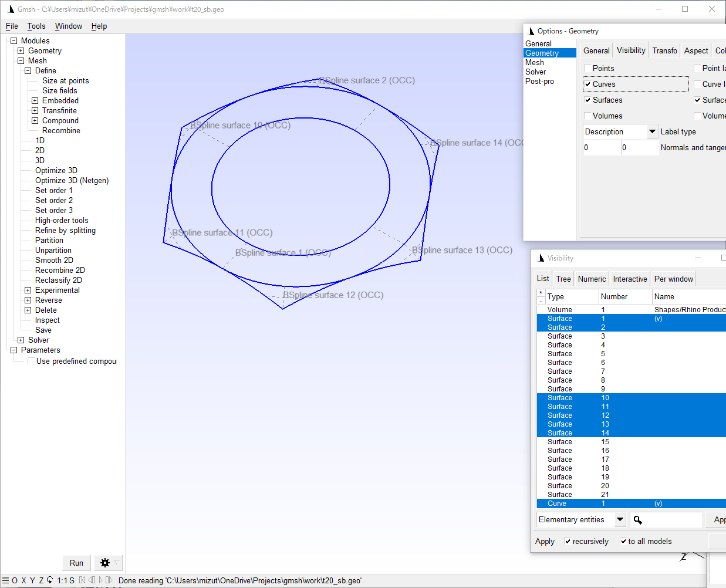Screen dimensions: 726x588
Task: Click the Y axis view icon in status bar
Action: [x=32, y=580]
